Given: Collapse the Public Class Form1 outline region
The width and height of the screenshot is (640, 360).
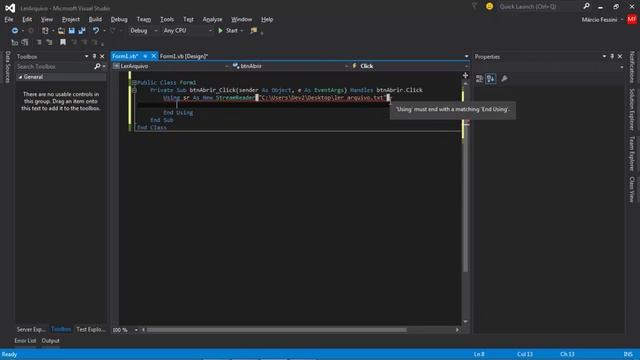Looking at the screenshot, I should [x=134, y=82].
